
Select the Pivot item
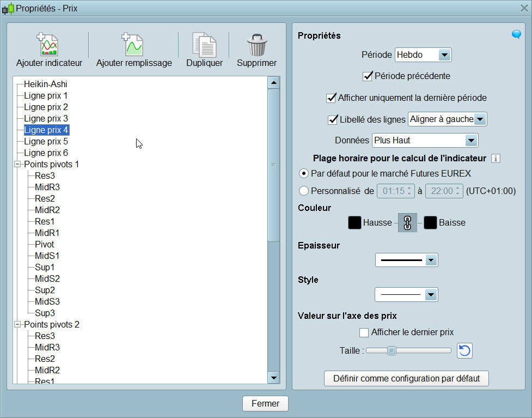[45, 245]
